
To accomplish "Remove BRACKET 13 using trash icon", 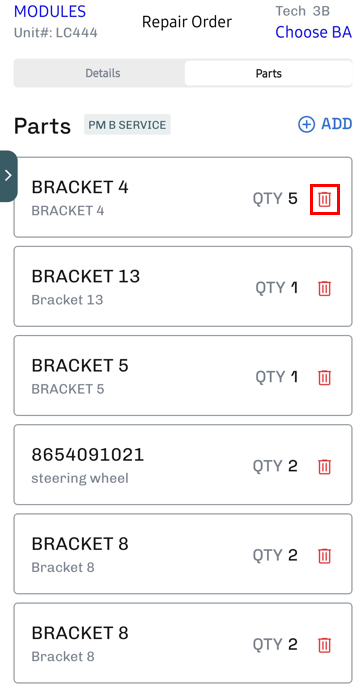I will (x=325, y=288).
